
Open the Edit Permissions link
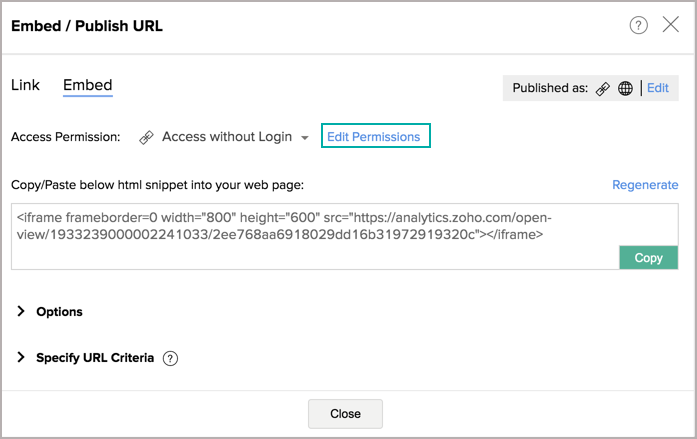click(x=376, y=136)
